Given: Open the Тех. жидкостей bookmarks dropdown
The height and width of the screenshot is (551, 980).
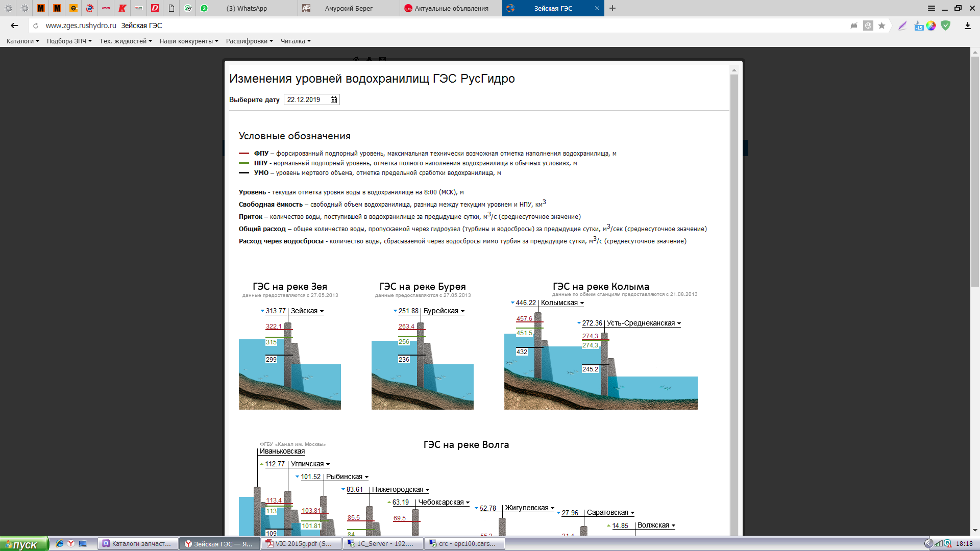Looking at the screenshot, I should click(126, 41).
